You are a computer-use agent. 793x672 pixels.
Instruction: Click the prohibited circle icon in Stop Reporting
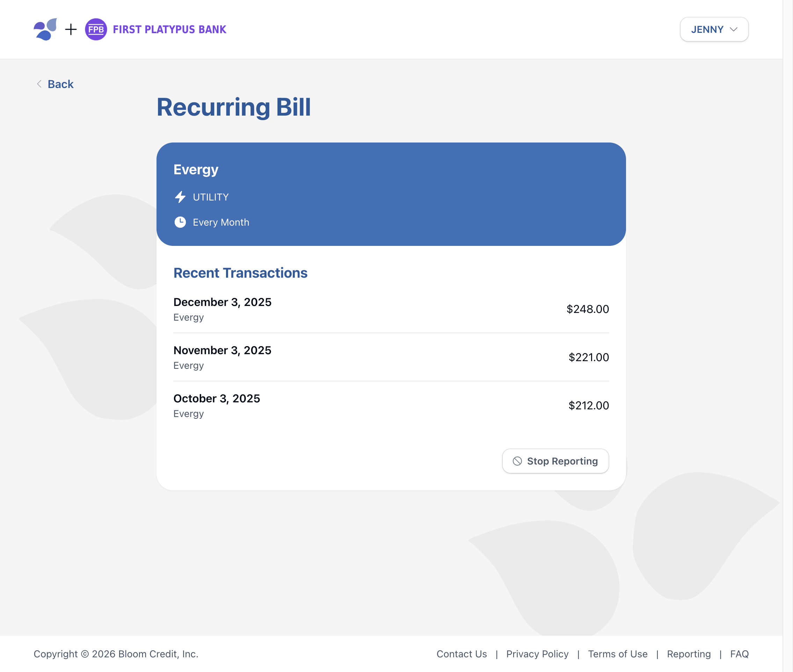(x=517, y=461)
